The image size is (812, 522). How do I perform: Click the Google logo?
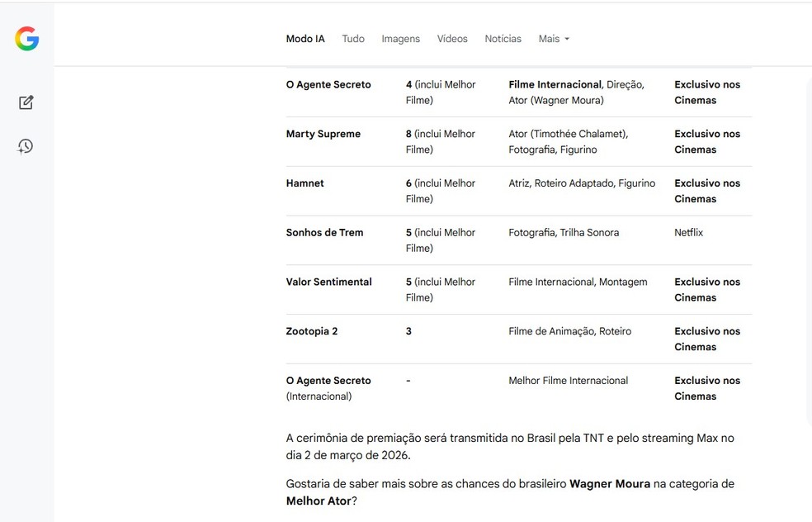pos(27,38)
